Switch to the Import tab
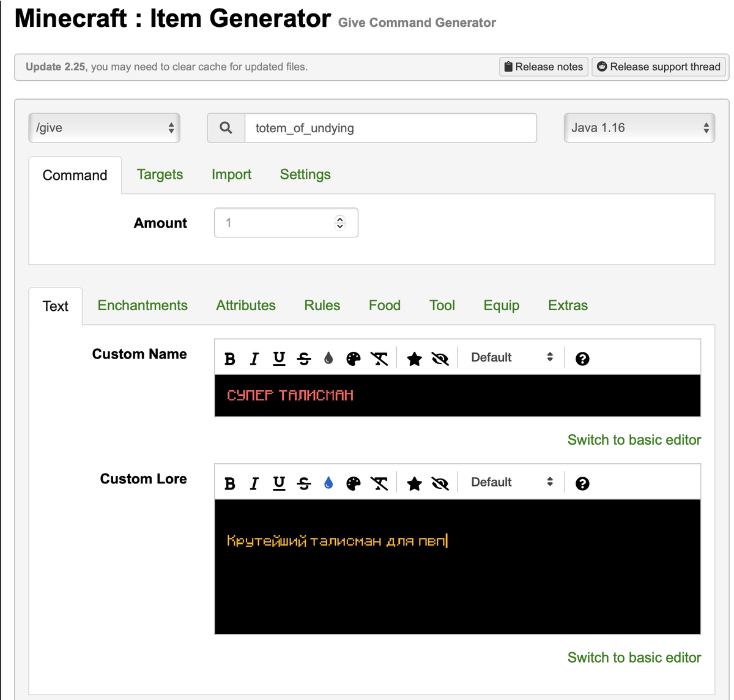 coord(231,174)
